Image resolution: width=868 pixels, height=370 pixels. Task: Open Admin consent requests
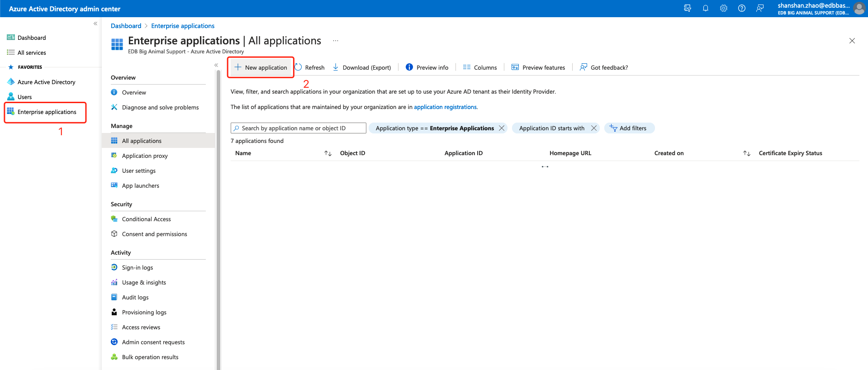(x=153, y=342)
